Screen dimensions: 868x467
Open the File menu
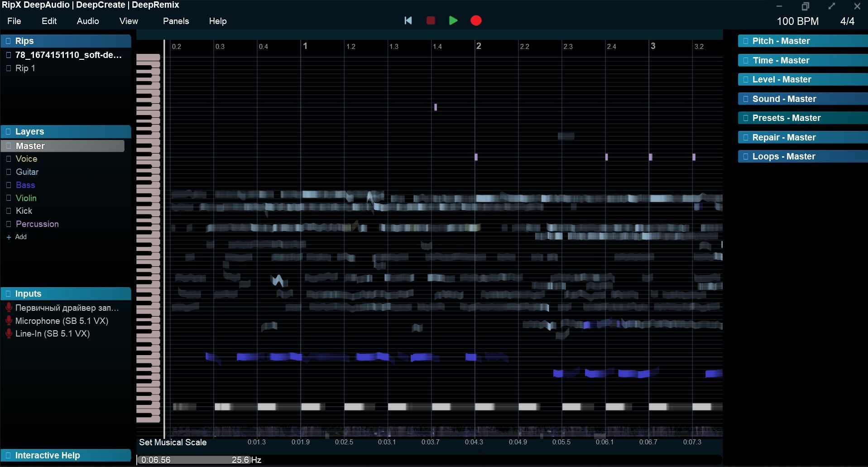14,21
